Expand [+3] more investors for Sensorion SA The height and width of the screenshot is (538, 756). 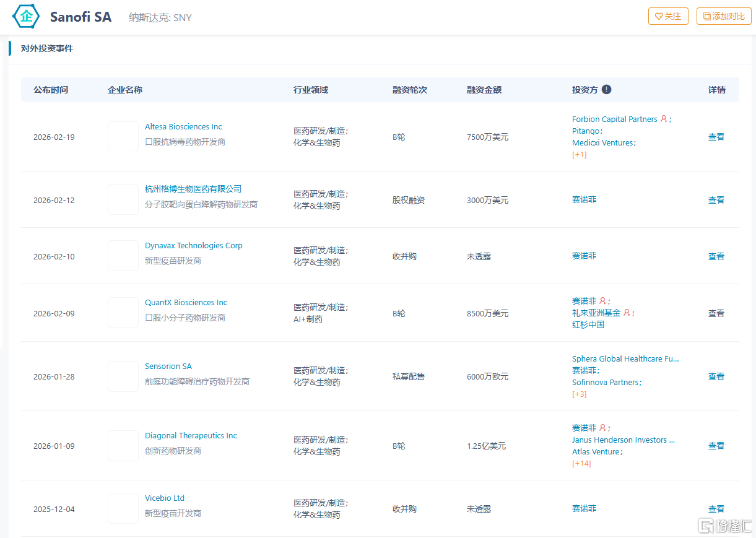click(580, 394)
